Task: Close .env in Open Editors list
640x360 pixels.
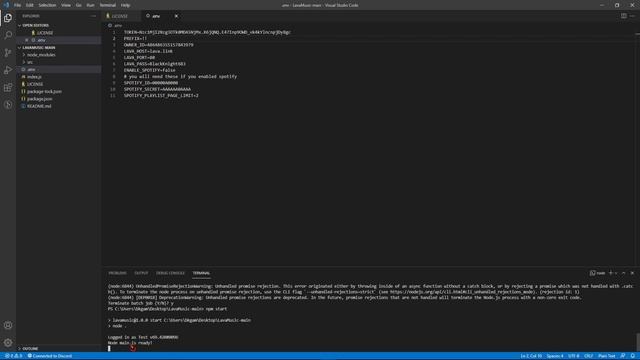Action: tap(27, 40)
